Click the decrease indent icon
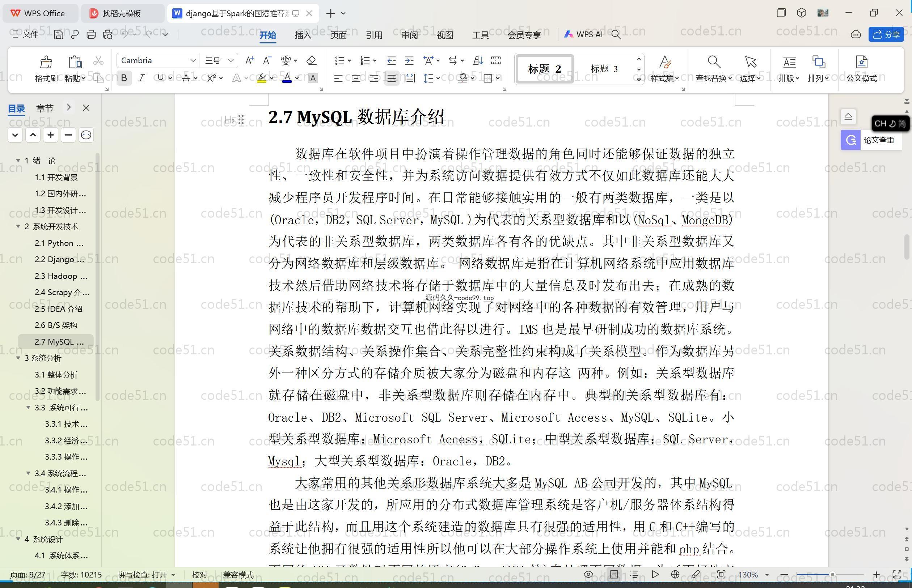Image resolution: width=912 pixels, height=588 pixels. pyautogui.click(x=391, y=60)
